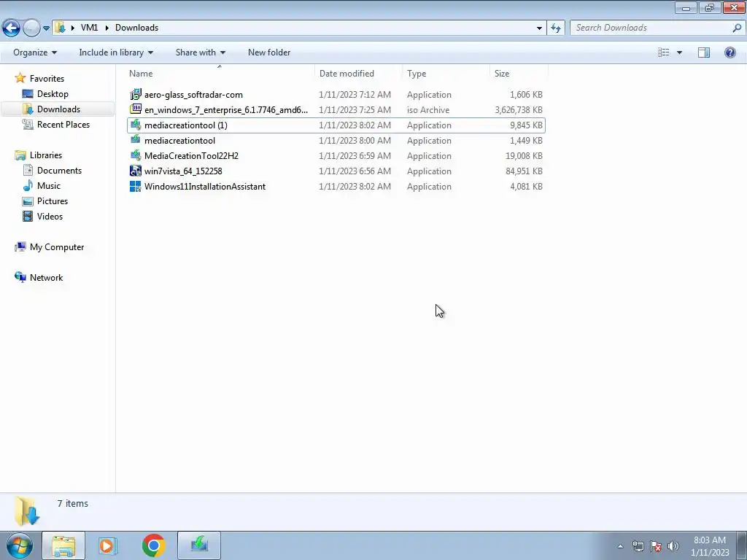The image size is (747, 560).
Task: Select the 1,449 KB mediacreationtool file icon
Action: pyautogui.click(x=136, y=140)
